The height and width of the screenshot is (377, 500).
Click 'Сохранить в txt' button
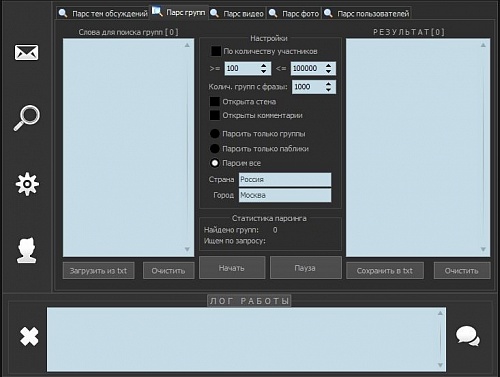[385, 271]
